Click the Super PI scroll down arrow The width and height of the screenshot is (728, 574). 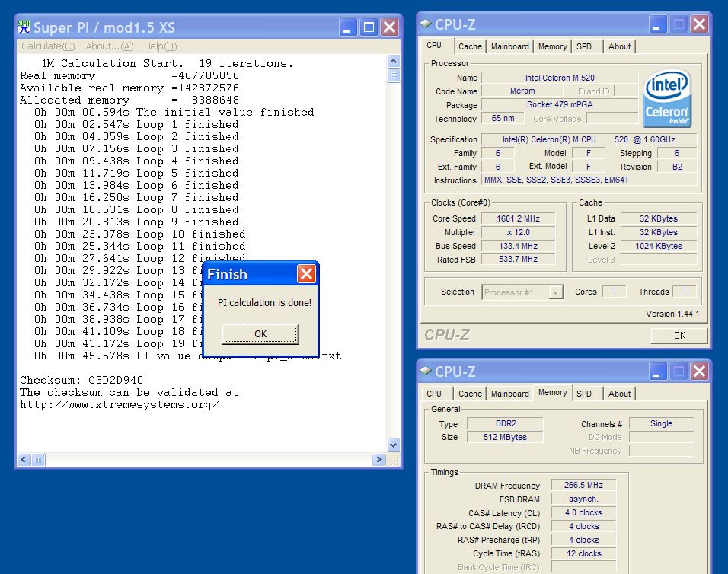[394, 445]
